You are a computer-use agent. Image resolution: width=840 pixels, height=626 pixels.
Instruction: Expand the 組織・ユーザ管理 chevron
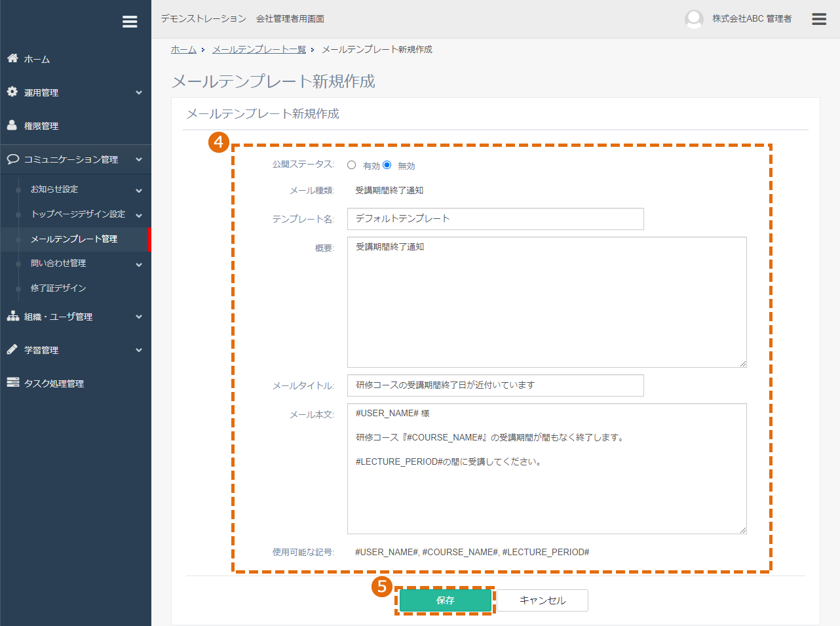coord(139,317)
